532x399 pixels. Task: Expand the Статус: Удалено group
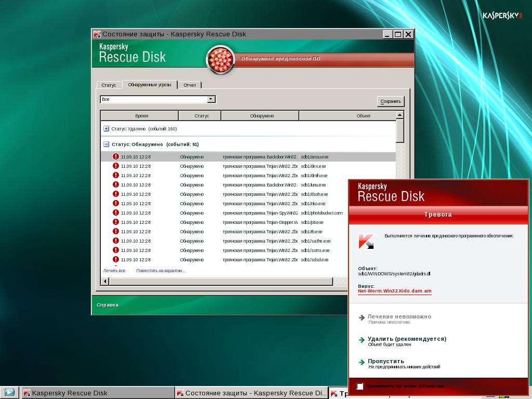tap(106, 129)
